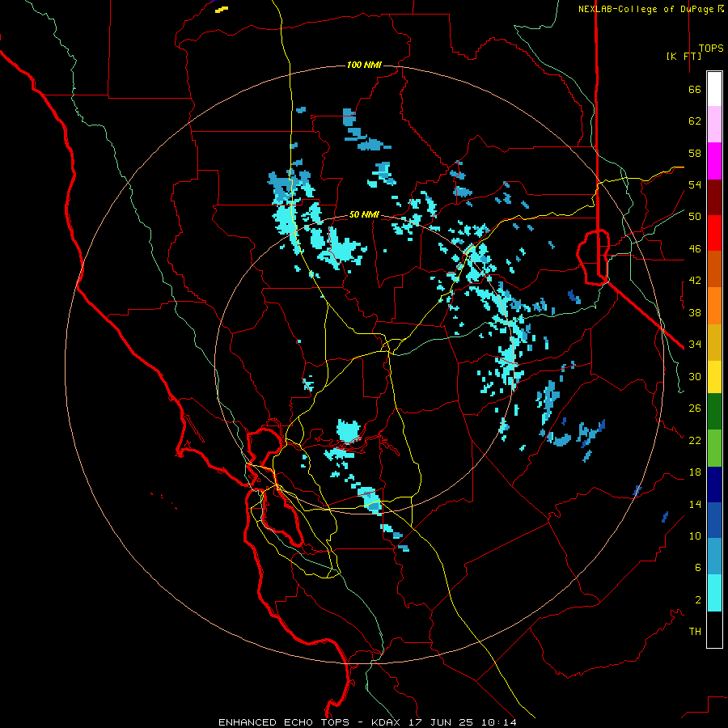728x728 pixels.
Task: Click the legend value 66
Action: [x=695, y=90]
